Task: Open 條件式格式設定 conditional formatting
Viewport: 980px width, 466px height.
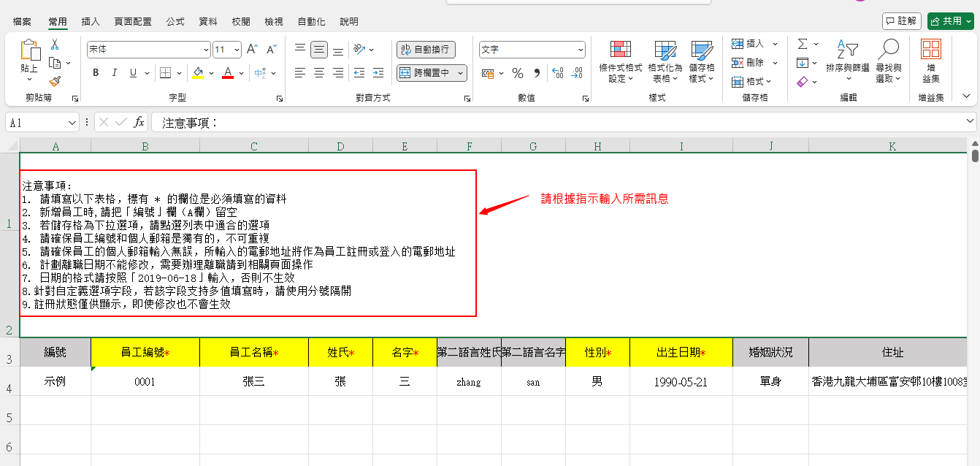Action: [620, 61]
